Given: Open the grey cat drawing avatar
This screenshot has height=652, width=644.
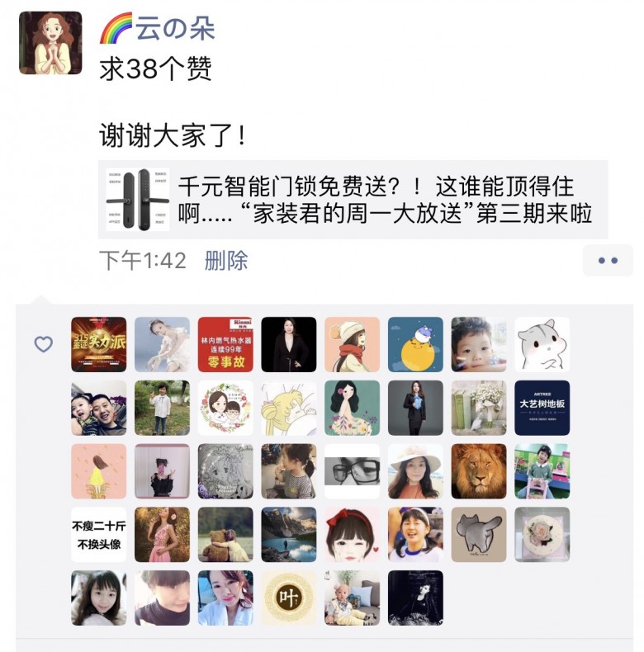Looking at the screenshot, I should tap(479, 534).
